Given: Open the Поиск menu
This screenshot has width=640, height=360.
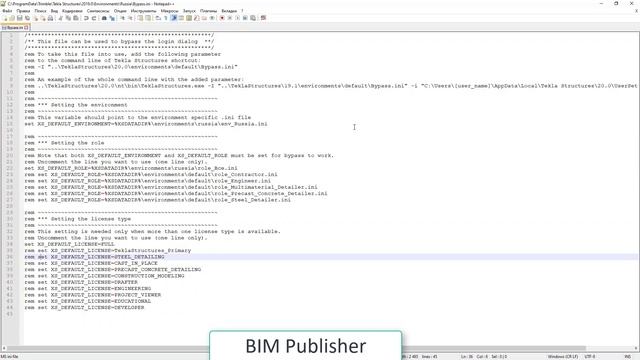Looking at the screenshot, I should click(40, 11).
